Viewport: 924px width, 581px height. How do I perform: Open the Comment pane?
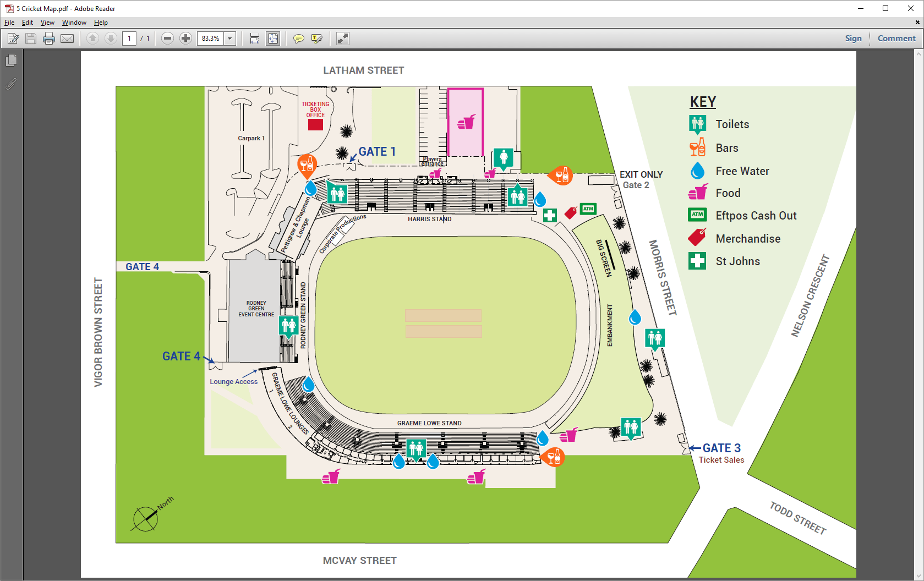pos(896,39)
